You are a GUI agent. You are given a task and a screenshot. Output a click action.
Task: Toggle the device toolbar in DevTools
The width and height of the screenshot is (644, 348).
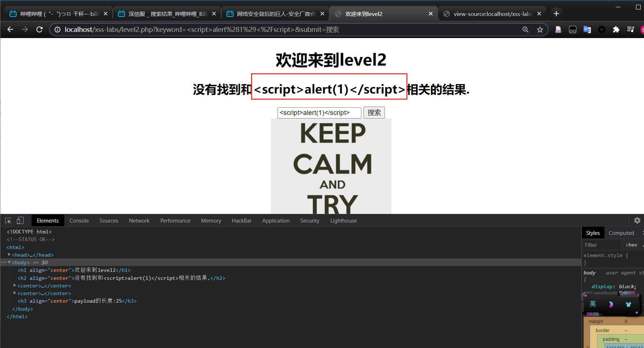(20, 220)
